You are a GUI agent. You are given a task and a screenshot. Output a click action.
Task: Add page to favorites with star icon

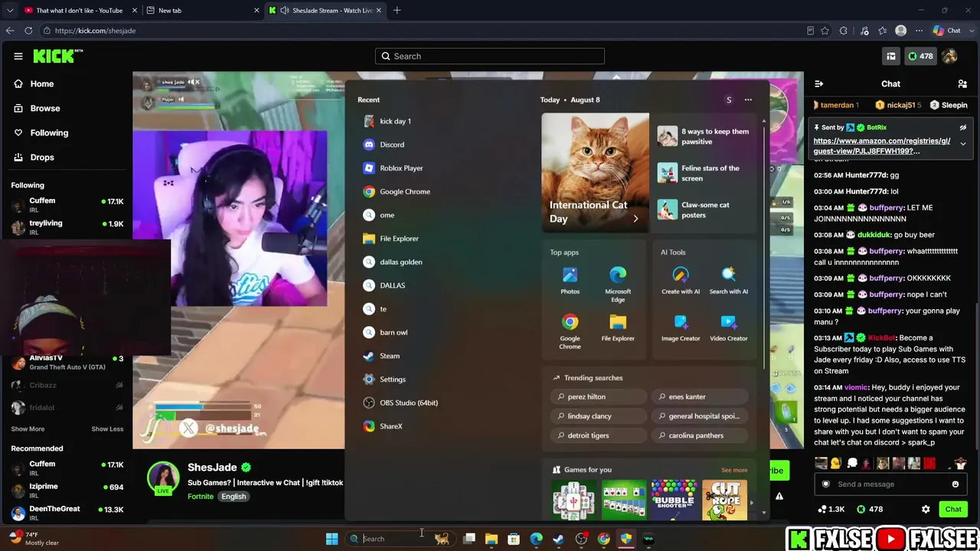[x=825, y=31]
